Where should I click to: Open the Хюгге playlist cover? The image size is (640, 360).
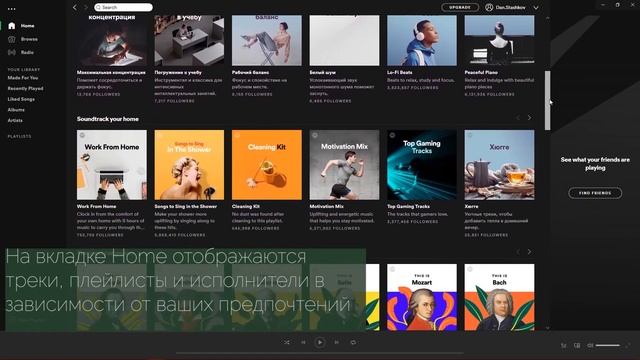pyautogui.click(x=500, y=165)
